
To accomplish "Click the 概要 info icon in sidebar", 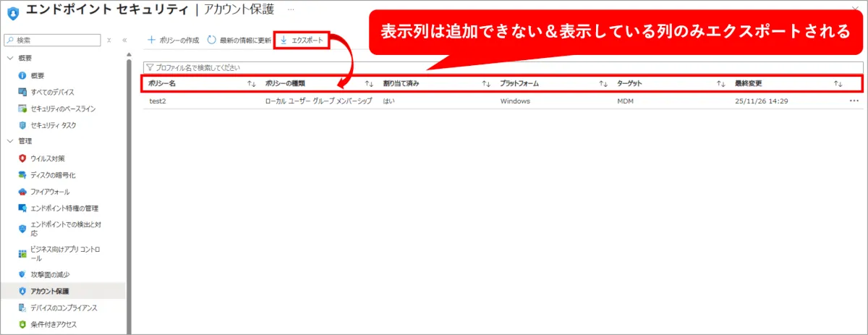I will 22,75.
